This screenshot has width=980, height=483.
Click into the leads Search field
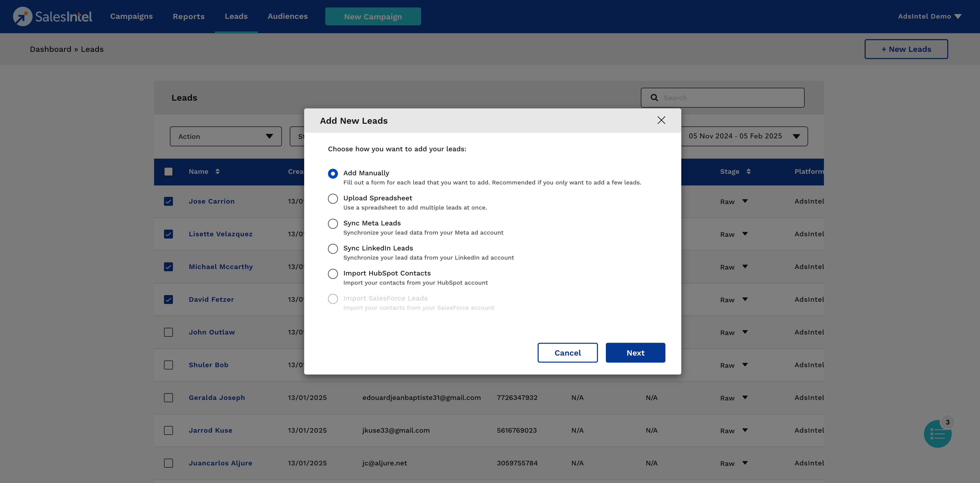click(730, 98)
